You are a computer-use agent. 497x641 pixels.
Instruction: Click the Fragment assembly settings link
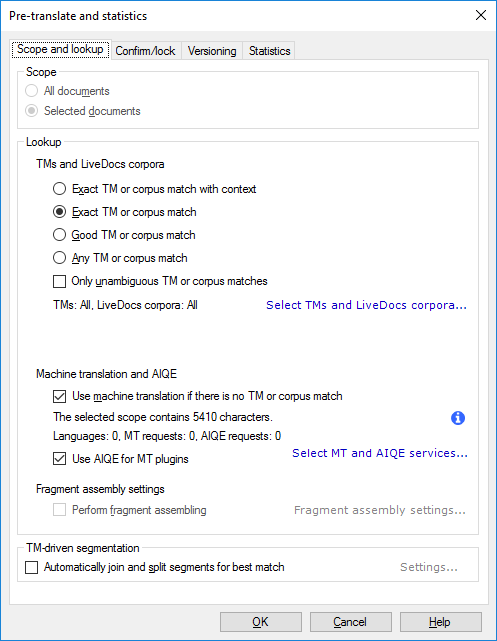pyautogui.click(x=380, y=510)
